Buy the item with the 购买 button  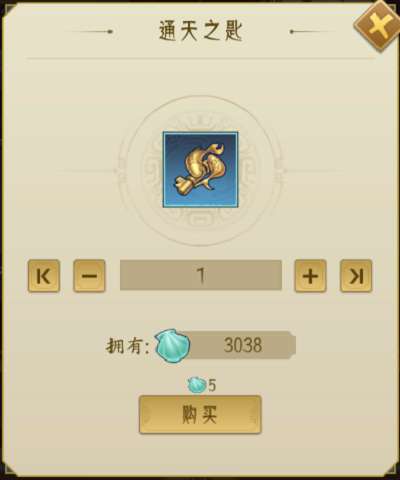coord(200,415)
